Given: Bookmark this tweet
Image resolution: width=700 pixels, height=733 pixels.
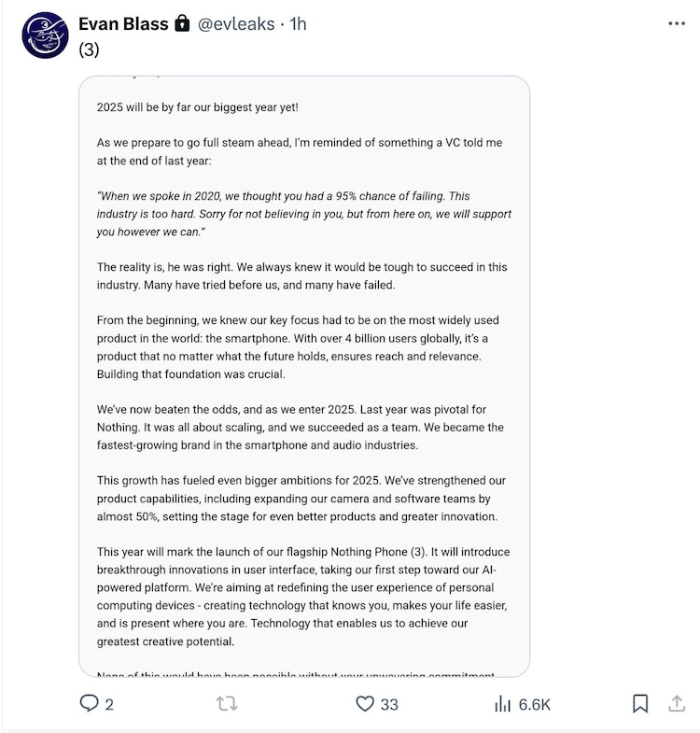Looking at the screenshot, I should 640,704.
